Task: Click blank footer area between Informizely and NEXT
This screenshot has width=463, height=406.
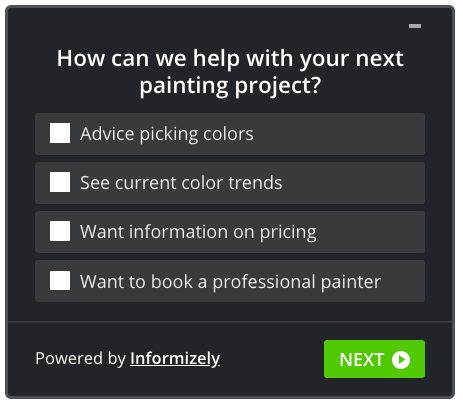Action: (x=272, y=359)
